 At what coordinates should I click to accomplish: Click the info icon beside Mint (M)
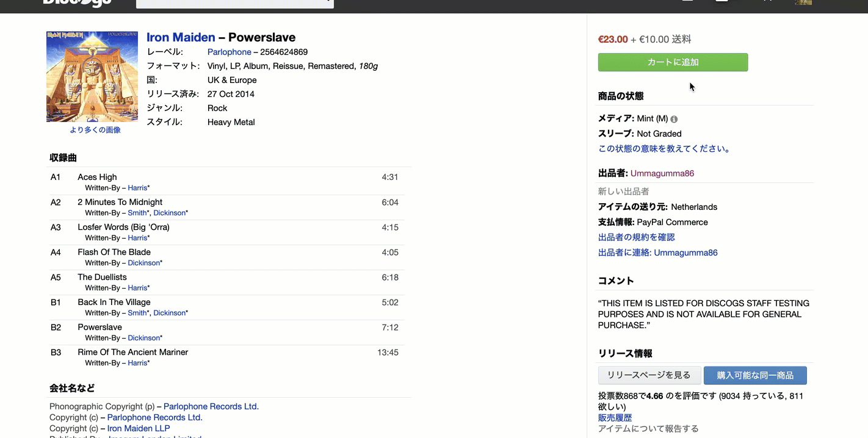pos(674,119)
